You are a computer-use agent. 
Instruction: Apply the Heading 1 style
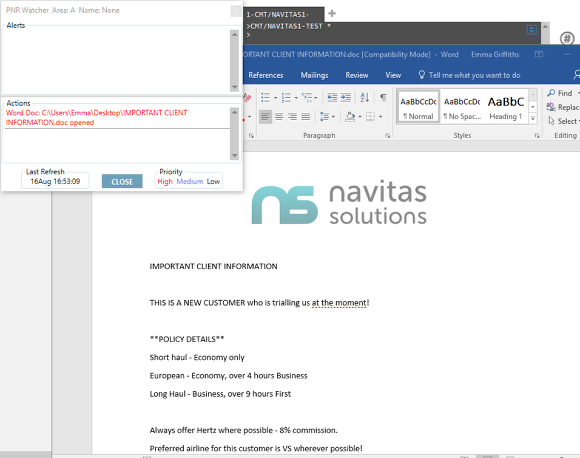click(506, 107)
